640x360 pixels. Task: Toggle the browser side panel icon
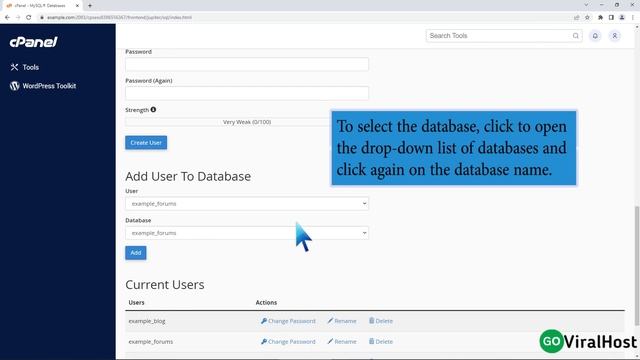(x=611, y=18)
